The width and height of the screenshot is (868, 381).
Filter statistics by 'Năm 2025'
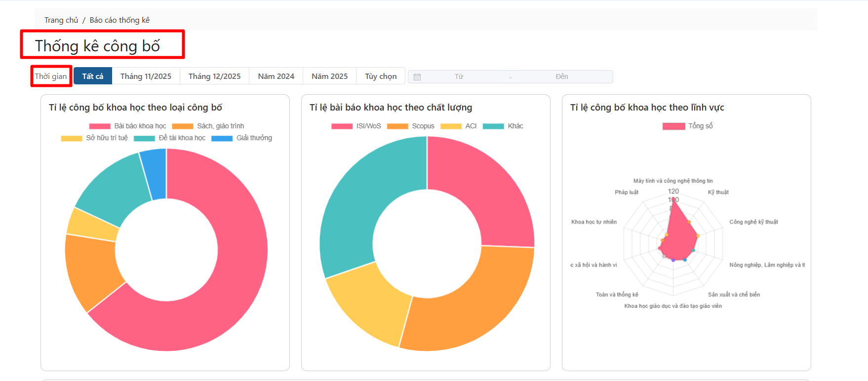(x=329, y=76)
